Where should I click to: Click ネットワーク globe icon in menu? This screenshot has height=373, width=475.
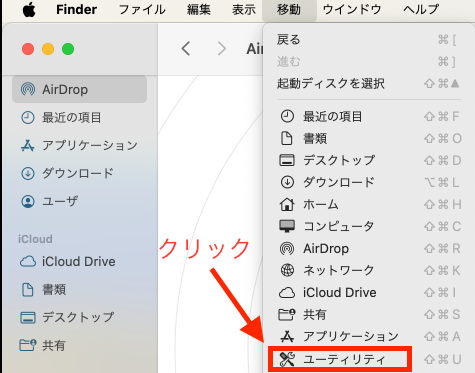[287, 270]
